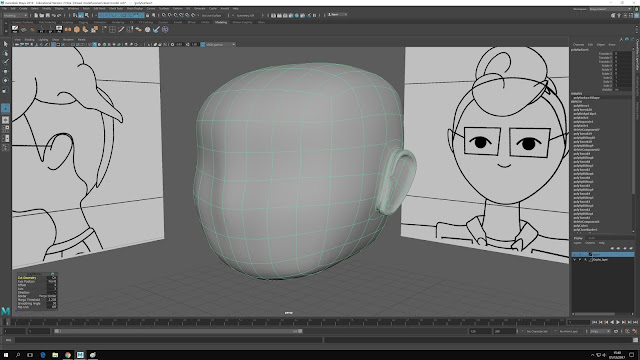Open the No Character Set dropdown

click(538, 331)
